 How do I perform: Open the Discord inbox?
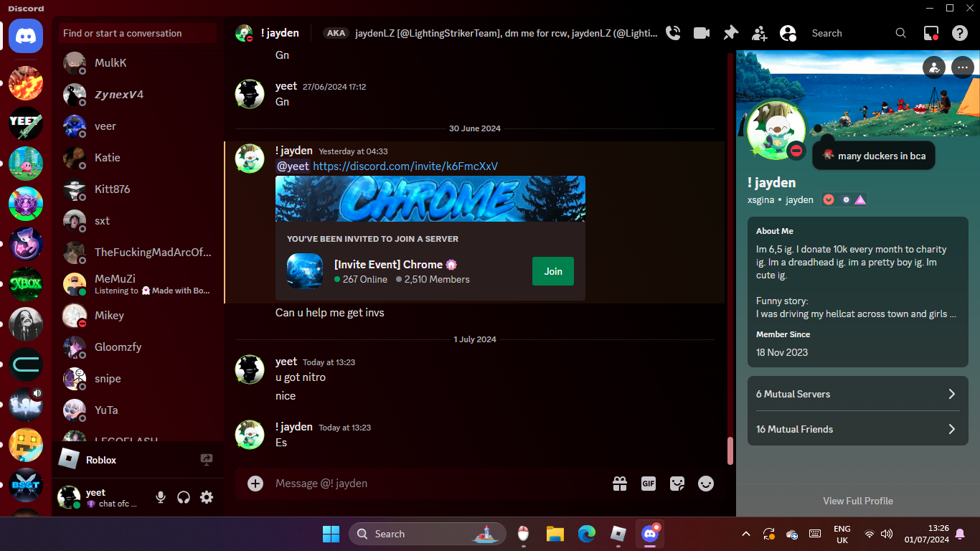pos(931,33)
